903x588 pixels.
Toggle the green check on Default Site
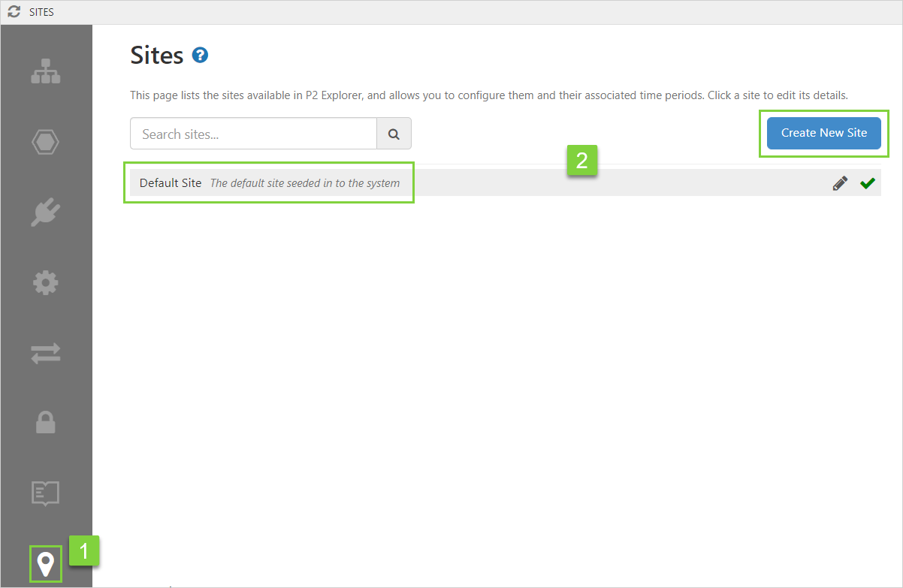(x=868, y=183)
